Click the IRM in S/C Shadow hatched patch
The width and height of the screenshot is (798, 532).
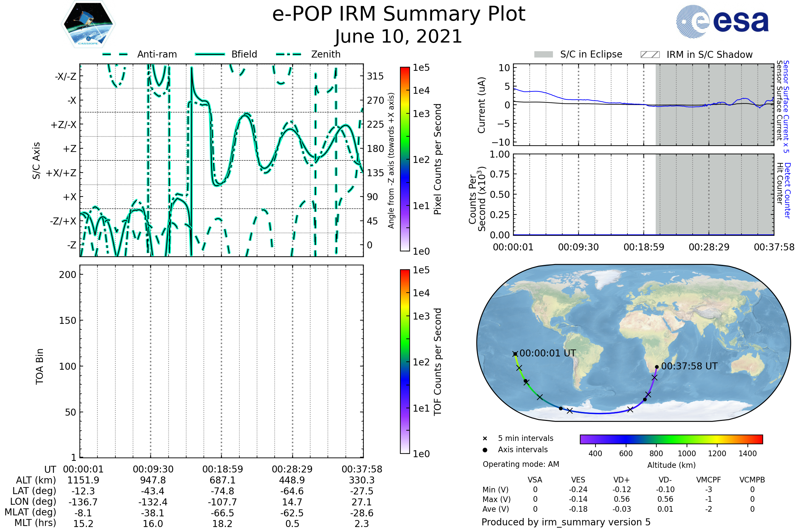click(650, 55)
